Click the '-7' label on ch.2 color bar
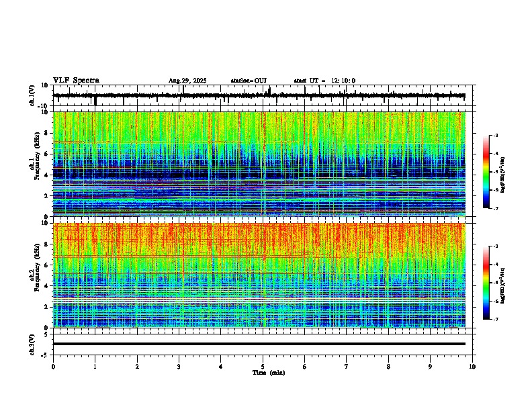 tap(495, 319)
